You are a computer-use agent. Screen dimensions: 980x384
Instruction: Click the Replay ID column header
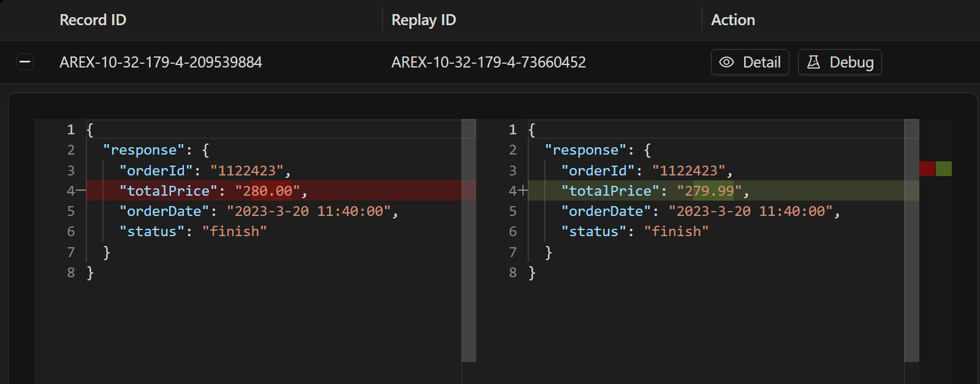(x=424, y=20)
